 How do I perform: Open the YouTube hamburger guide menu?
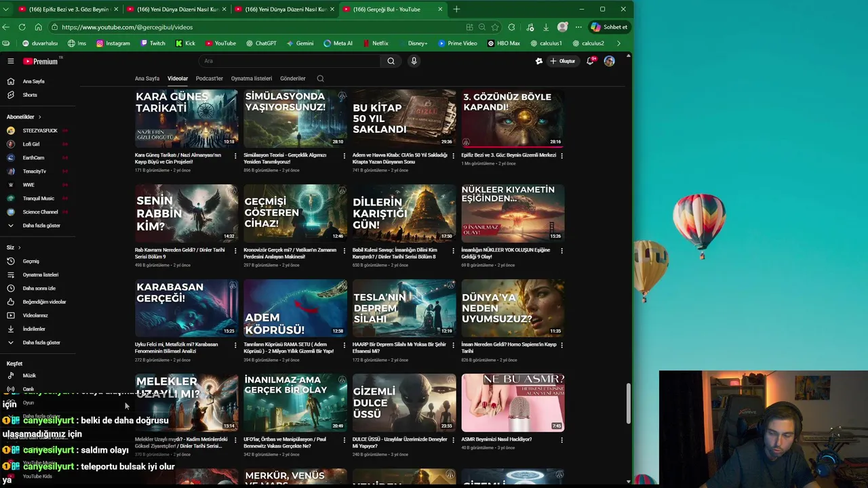[x=11, y=61]
